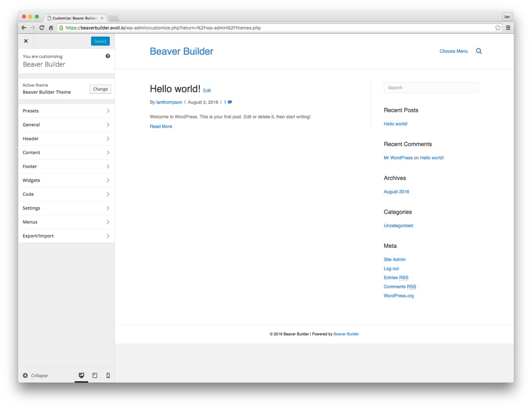This screenshot has width=532, height=408.
Task: Close the Customizer with the X icon
Action: (x=26, y=41)
